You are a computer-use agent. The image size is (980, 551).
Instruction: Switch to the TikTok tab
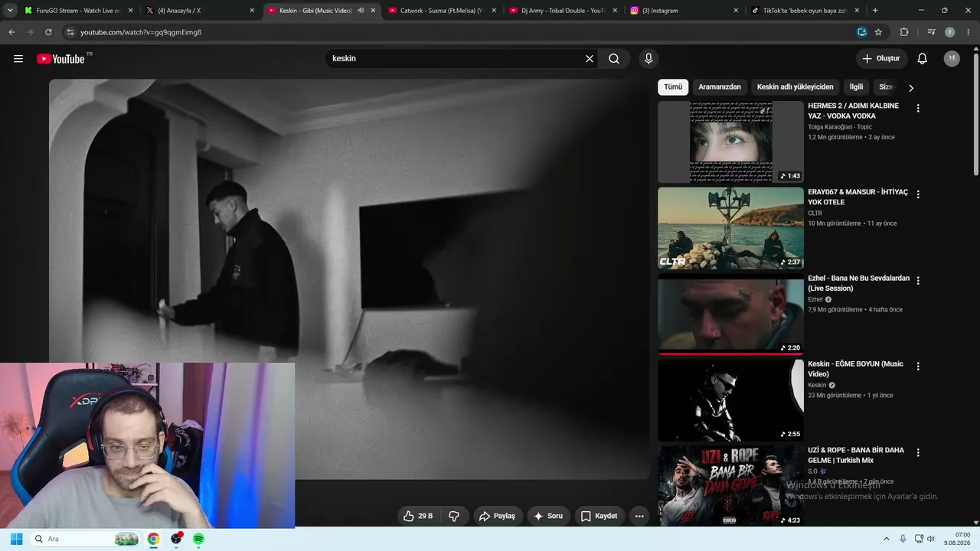(x=805, y=11)
